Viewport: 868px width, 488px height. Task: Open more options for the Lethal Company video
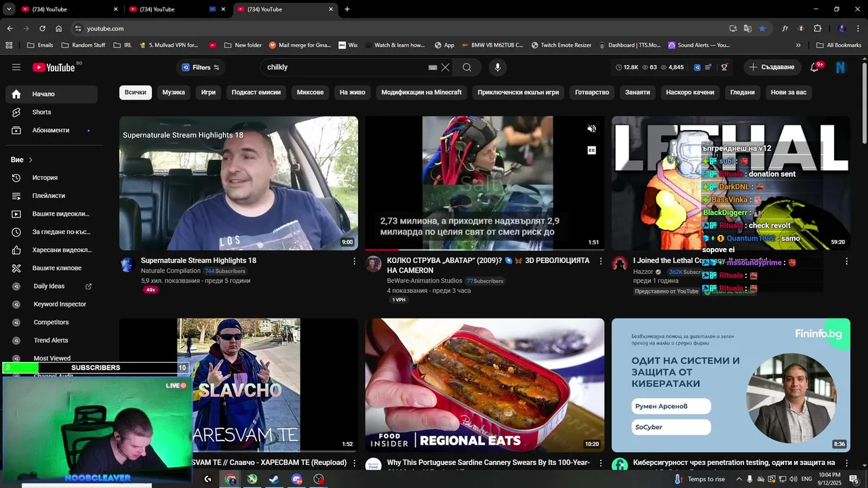point(846,261)
